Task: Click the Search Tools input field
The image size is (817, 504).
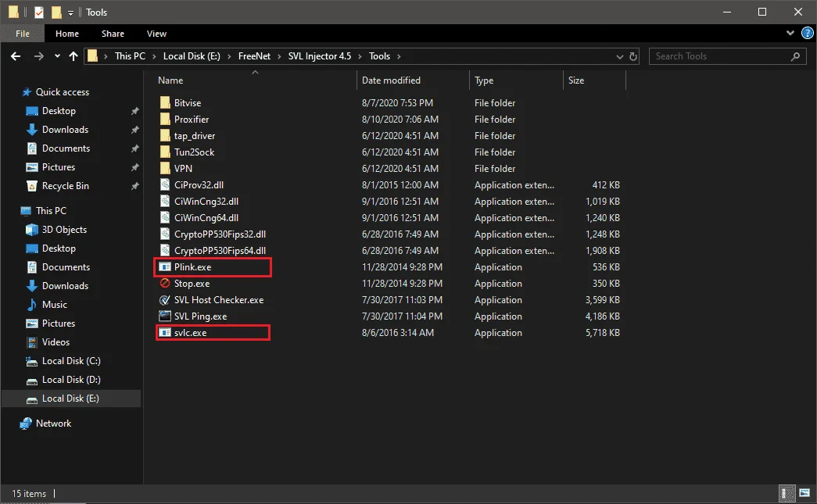Action: tap(727, 56)
